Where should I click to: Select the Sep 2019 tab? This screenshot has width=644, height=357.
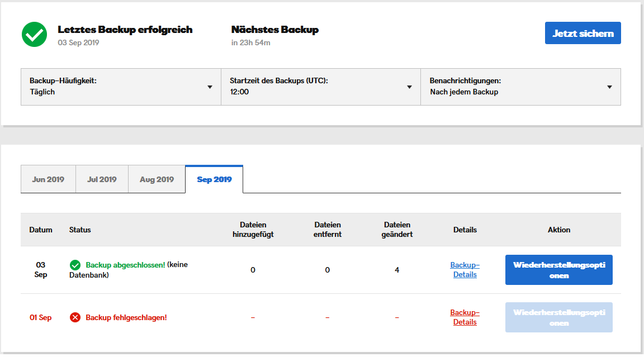214,179
